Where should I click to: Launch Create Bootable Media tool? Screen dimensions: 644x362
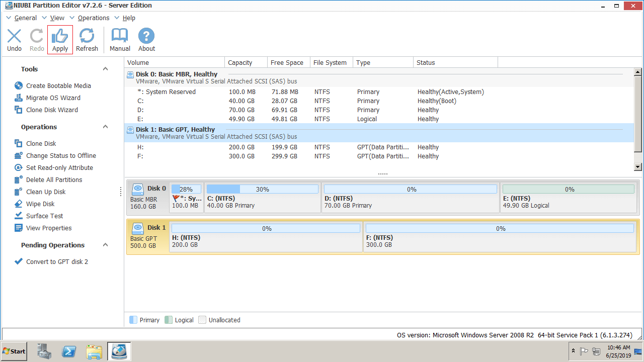(x=58, y=86)
